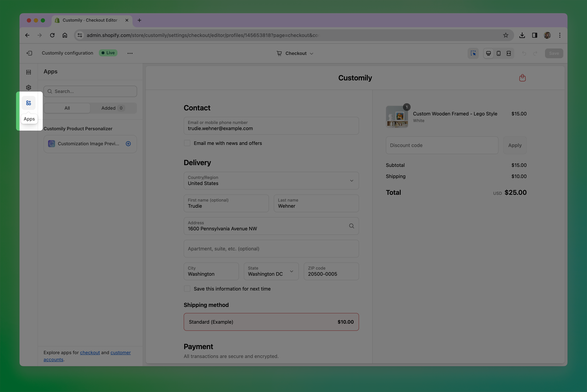Check Save this information for next time

click(x=187, y=289)
